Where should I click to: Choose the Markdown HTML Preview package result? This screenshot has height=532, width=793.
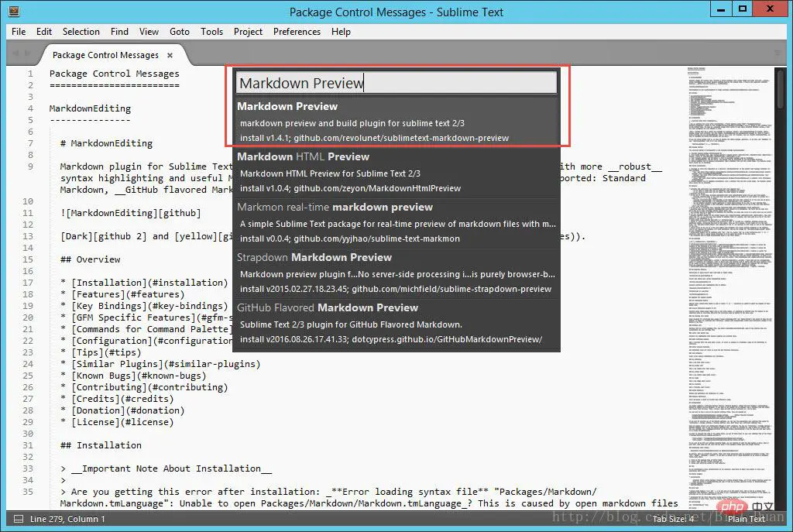(x=396, y=172)
